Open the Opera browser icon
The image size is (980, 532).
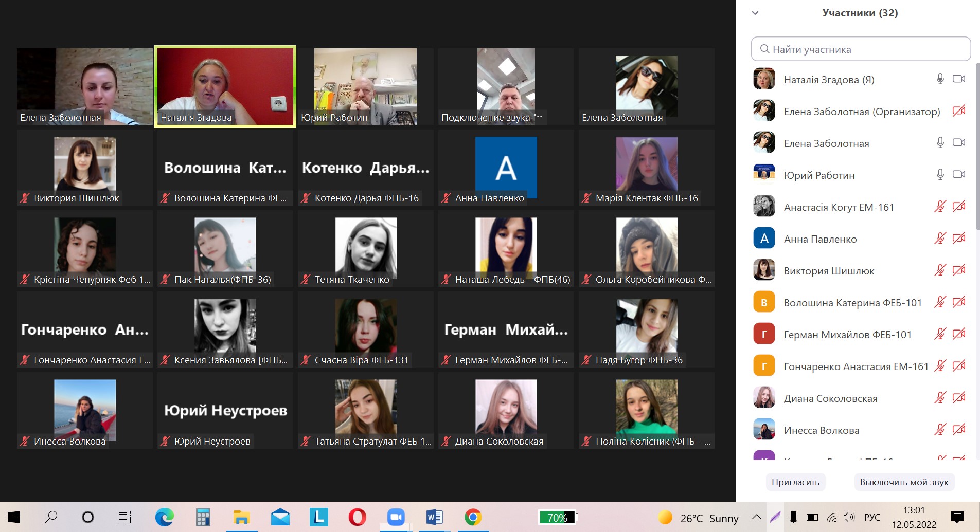[357, 517]
